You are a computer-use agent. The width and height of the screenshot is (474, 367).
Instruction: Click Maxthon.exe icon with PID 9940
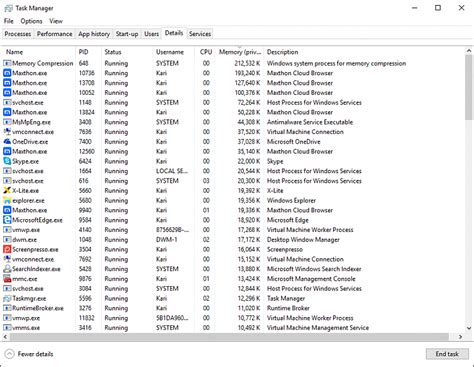click(7, 210)
